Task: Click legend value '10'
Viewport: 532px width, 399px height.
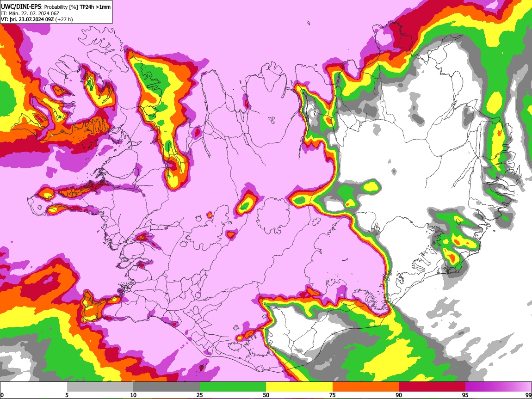Action: click(x=133, y=395)
